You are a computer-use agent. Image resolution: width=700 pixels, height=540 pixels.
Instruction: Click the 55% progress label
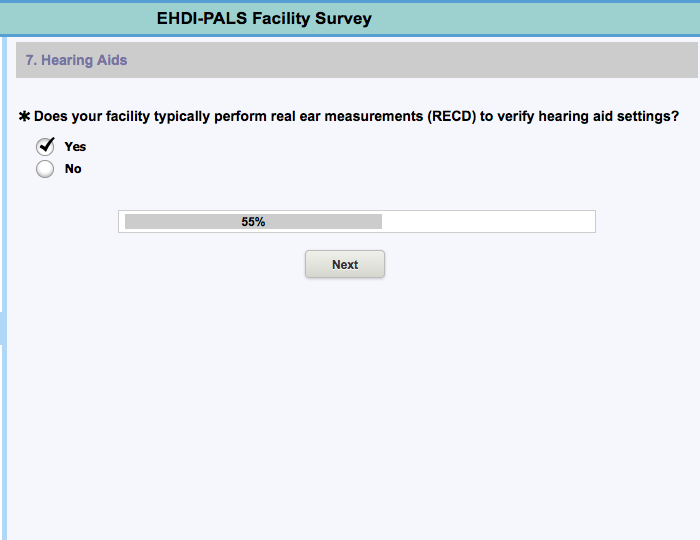click(253, 222)
